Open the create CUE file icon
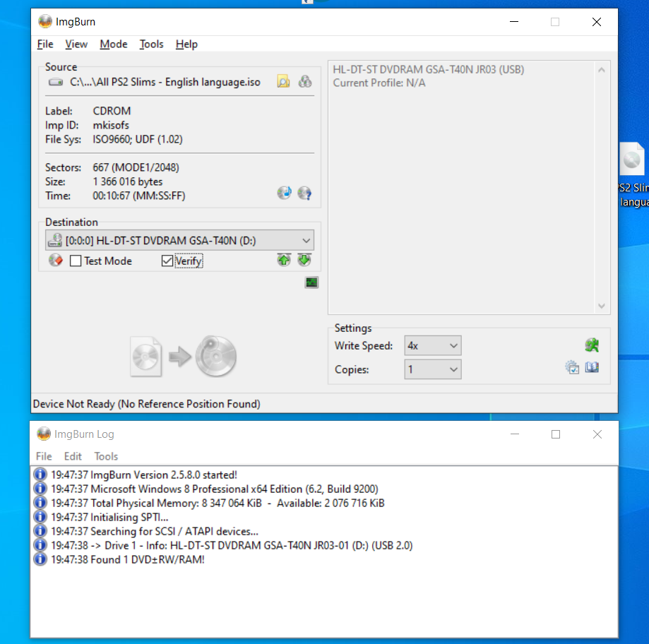 coord(305,81)
